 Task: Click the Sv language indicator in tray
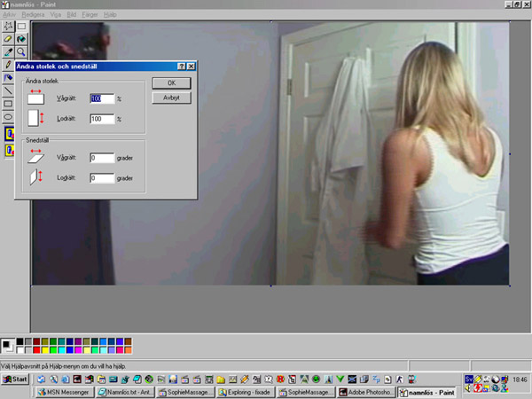(469, 379)
